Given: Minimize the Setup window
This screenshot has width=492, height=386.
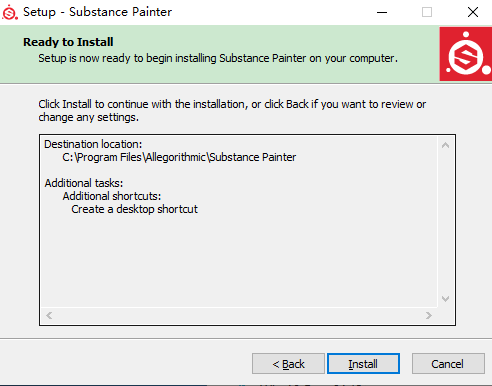Looking at the screenshot, I should point(382,12).
